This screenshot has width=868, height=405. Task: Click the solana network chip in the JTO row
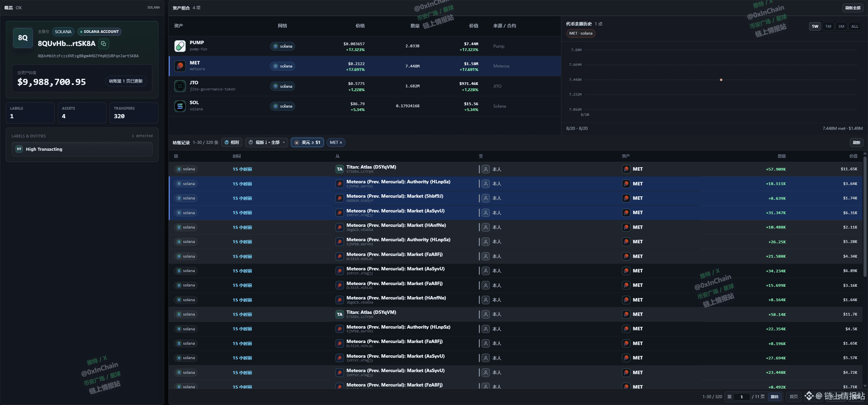pyautogui.click(x=282, y=86)
